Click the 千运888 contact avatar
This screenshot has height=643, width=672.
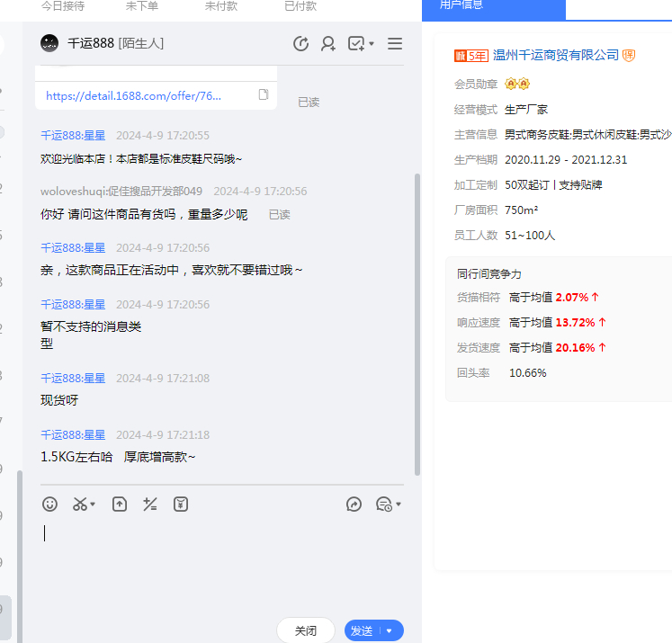coord(50,43)
